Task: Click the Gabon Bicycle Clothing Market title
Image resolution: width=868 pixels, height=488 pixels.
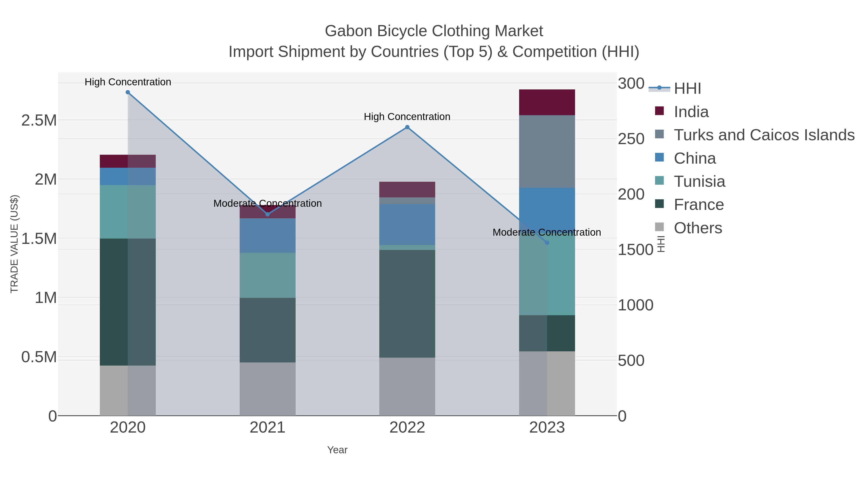Action: tap(434, 31)
